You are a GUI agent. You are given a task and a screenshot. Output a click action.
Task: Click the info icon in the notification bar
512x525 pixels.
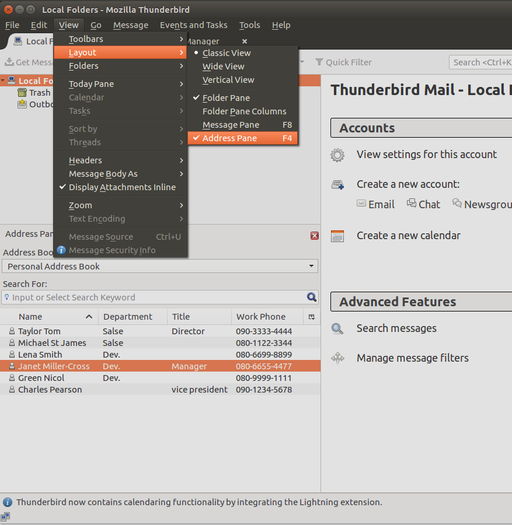click(x=7, y=502)
